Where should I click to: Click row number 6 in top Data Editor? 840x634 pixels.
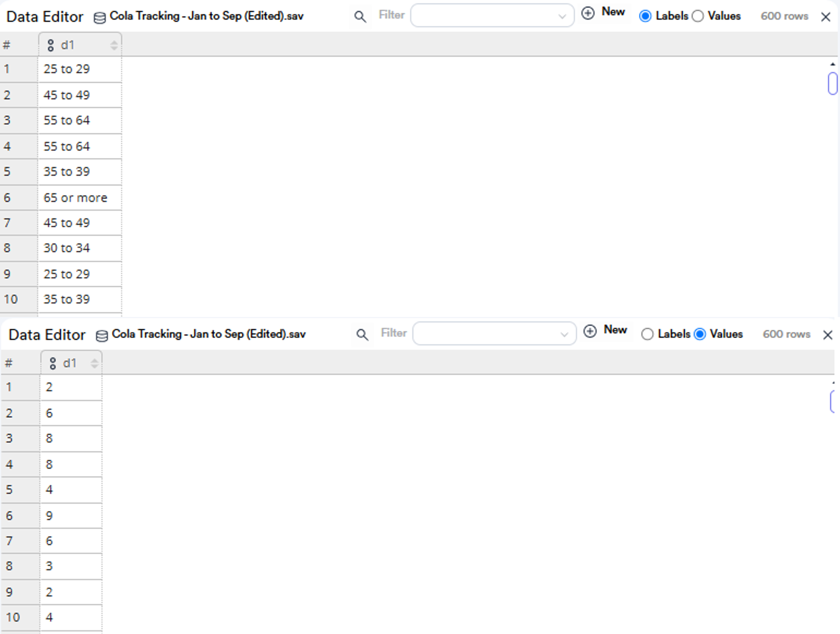point(19,198)
